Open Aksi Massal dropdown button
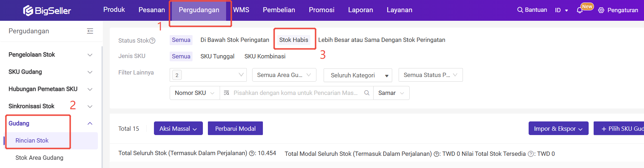Screen dimensions: 644x168 pos(178,128)
